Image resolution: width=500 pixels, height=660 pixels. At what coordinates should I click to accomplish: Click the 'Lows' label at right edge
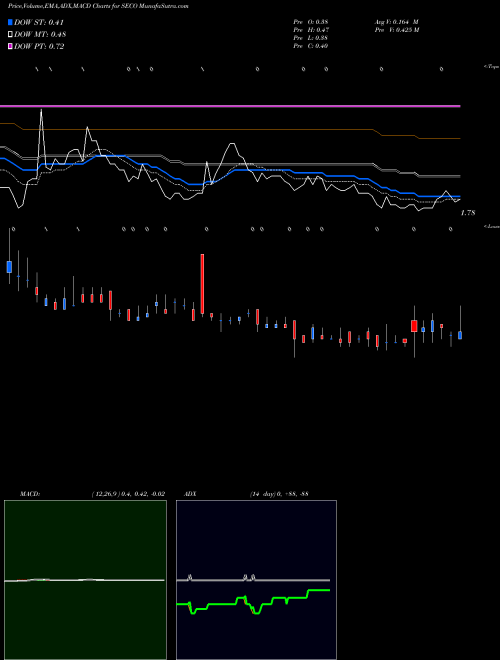pyautogui.click(x=492, y=227)
